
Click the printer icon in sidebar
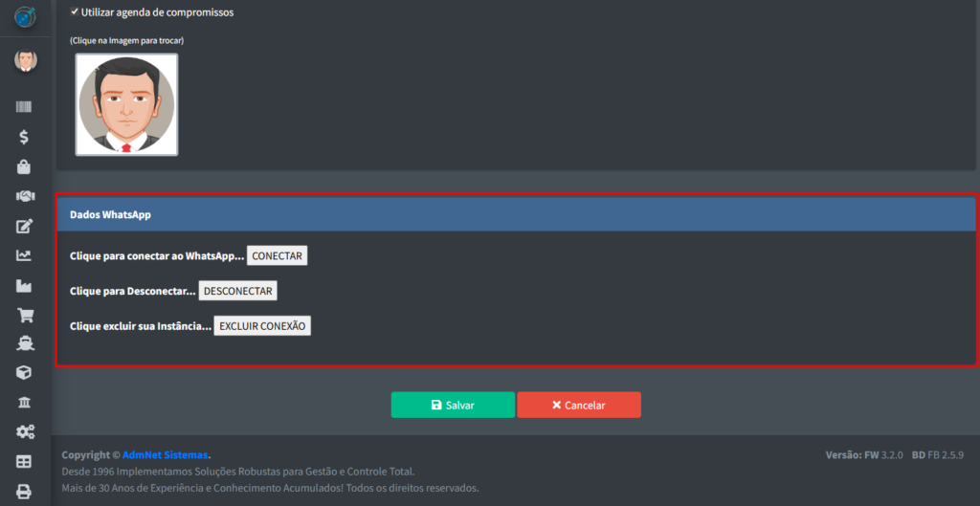[x=25, y=492]
